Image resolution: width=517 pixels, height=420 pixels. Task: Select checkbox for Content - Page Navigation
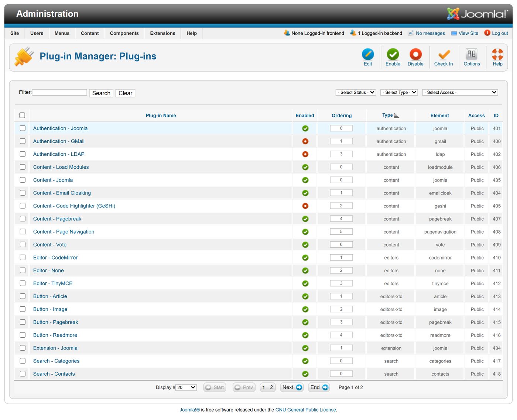coord(23,231)
